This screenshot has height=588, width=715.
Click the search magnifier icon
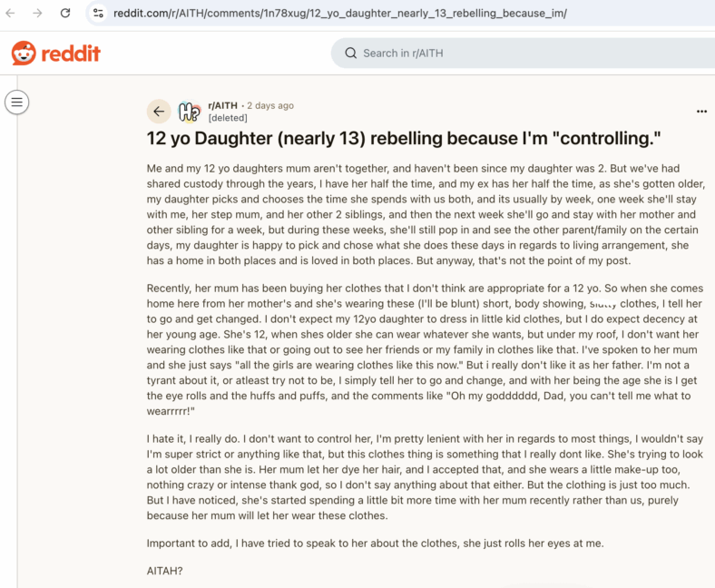tap(350, 53)
